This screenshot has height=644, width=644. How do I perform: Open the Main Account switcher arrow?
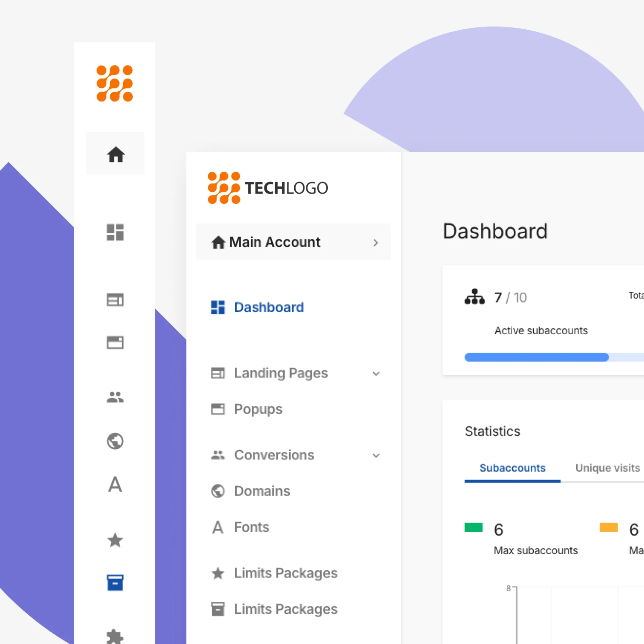click(x=375, y=242)
